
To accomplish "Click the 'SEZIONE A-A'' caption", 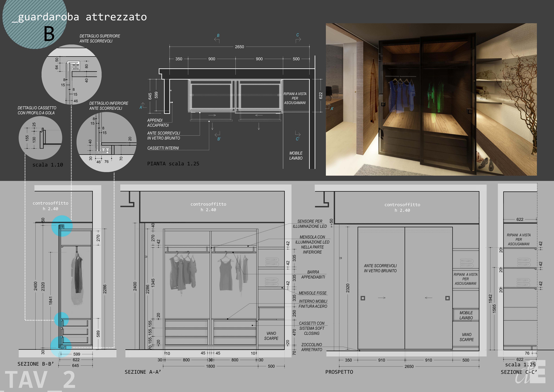I will click(143, 372).
